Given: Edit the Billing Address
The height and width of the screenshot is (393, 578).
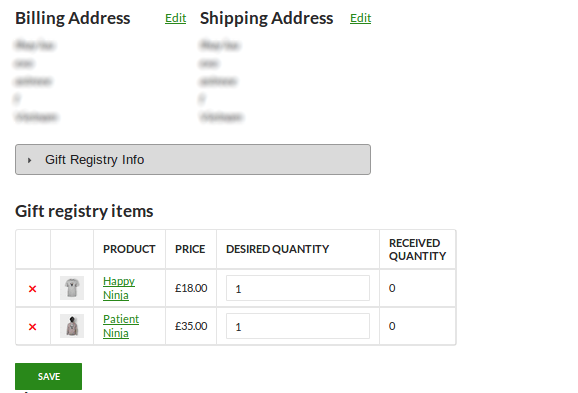Looking at the screenshot, I should [x=175, y=18].
